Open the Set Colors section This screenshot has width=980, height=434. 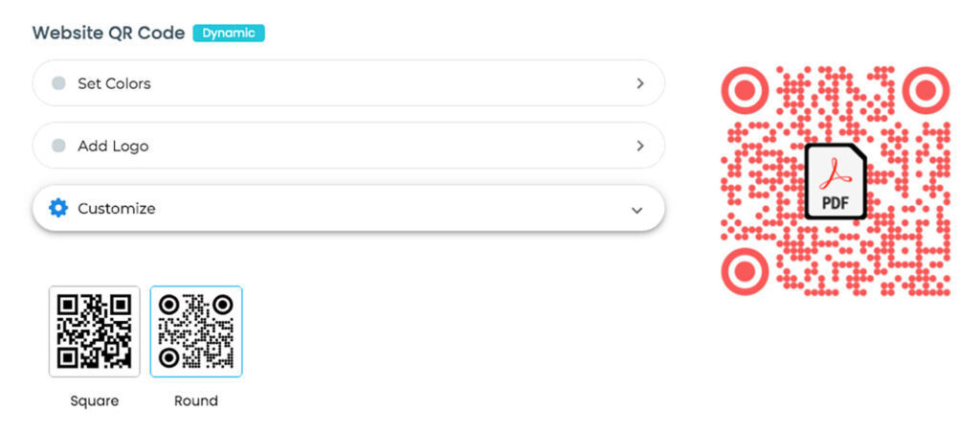[x=348, y=83]
